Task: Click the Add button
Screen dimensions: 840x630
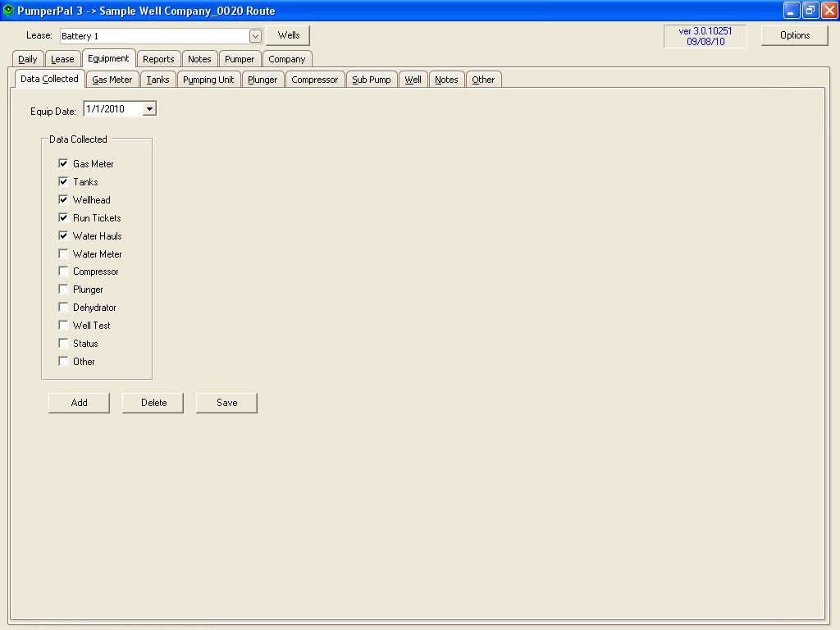Action: pyautogui.click(x=78, y=402)
